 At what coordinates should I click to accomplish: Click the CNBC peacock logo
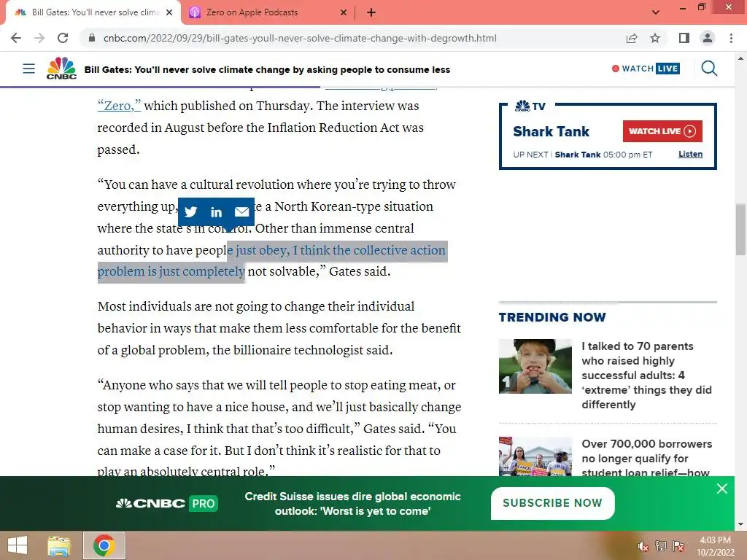pos(61,68)
